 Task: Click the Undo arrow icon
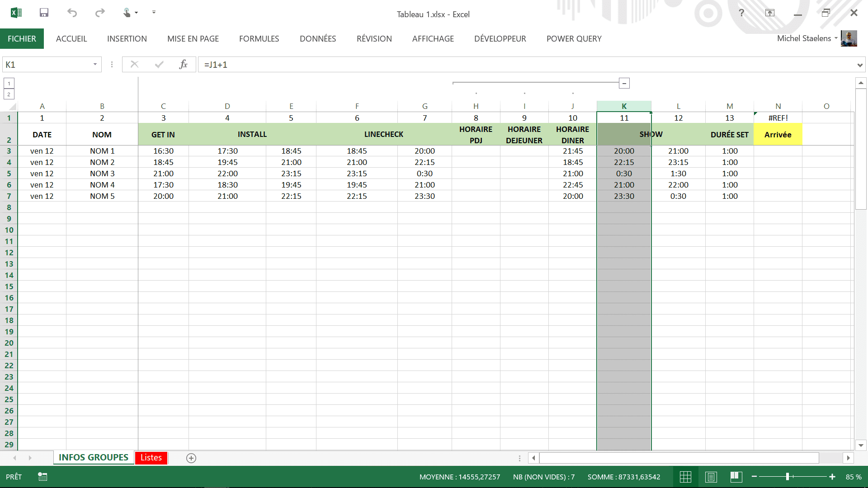72,13
